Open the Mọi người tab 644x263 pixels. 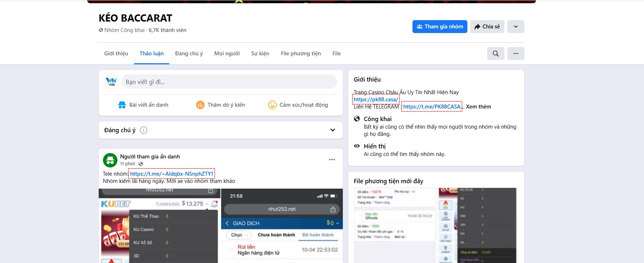[x=227, y=54]
